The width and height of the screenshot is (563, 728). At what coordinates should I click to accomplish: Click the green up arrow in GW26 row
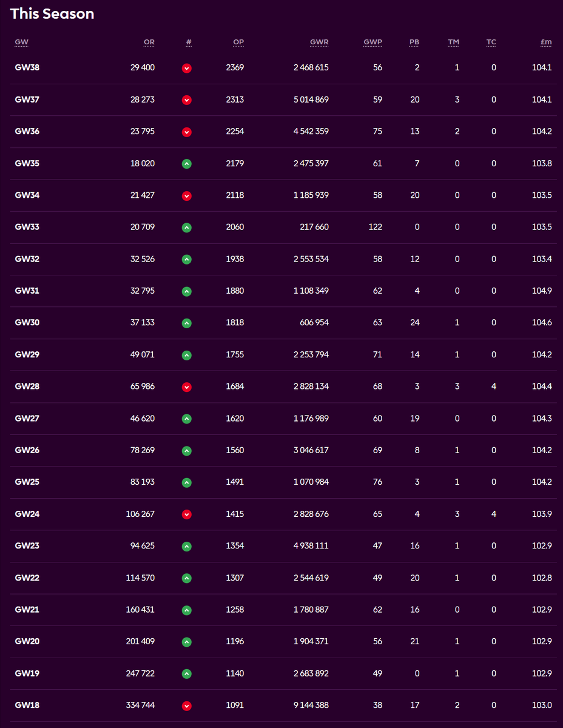pyautogui.click(x=187, y=451)
